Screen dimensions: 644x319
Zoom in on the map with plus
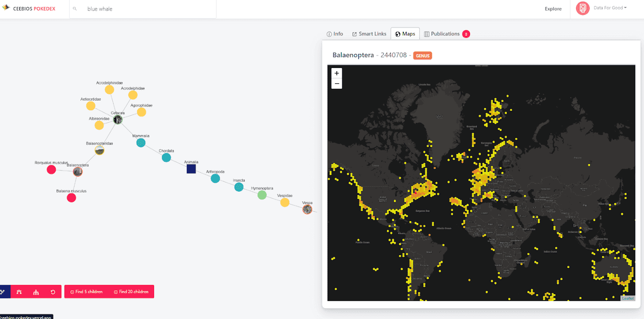pyautogui.click(x=337, y=73)
